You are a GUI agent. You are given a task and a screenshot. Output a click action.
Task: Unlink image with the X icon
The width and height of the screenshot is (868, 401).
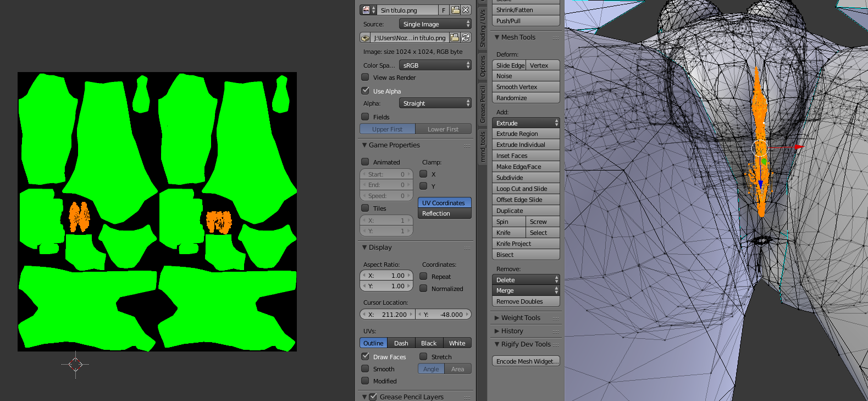(x=466, y=10)
